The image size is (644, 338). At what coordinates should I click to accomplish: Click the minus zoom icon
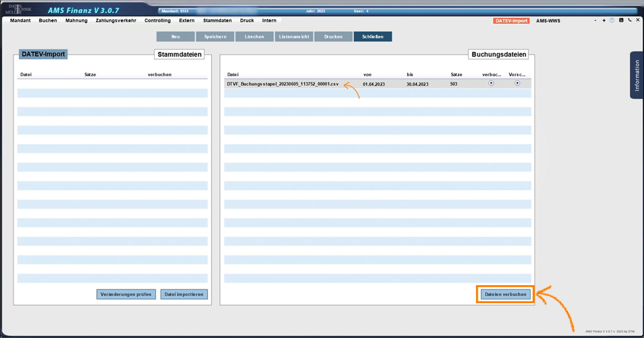(595, 20)
